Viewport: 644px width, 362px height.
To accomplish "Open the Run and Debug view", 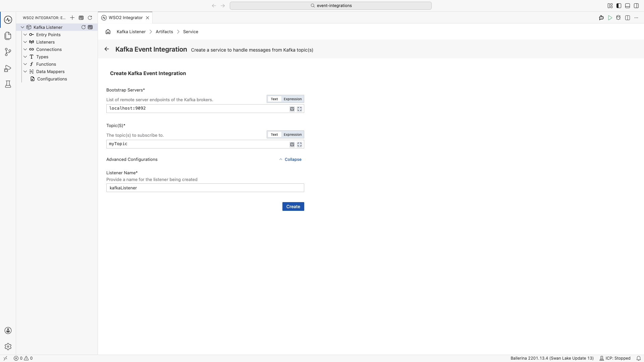I will [x=8, y=68].
